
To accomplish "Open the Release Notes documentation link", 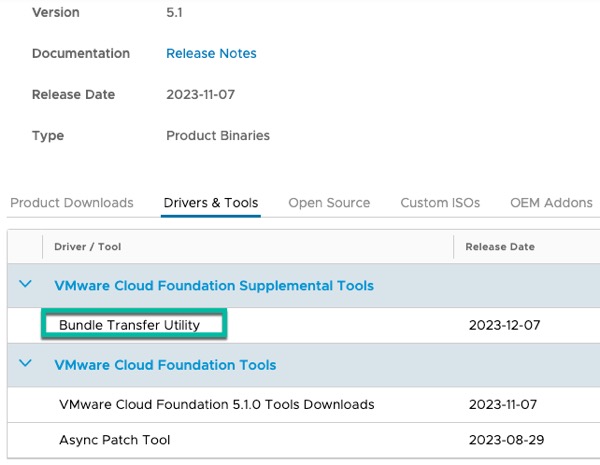I will tap(211, 54).
